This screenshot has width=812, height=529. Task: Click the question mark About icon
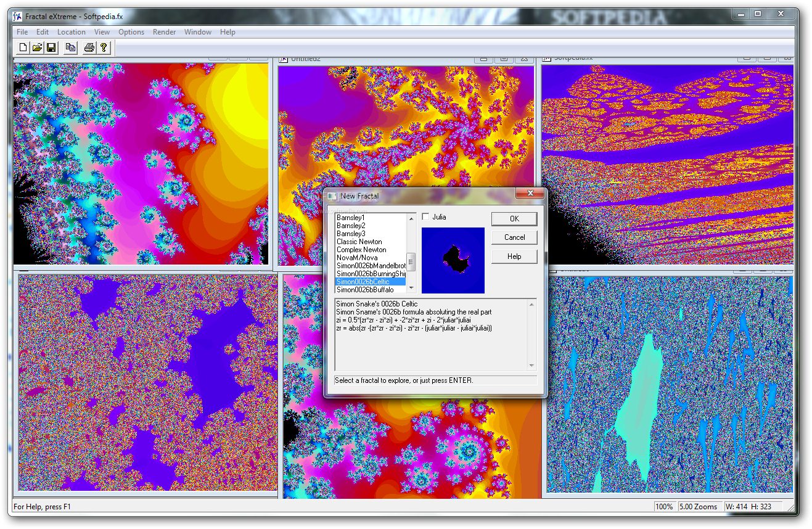[x=104, y=47]
